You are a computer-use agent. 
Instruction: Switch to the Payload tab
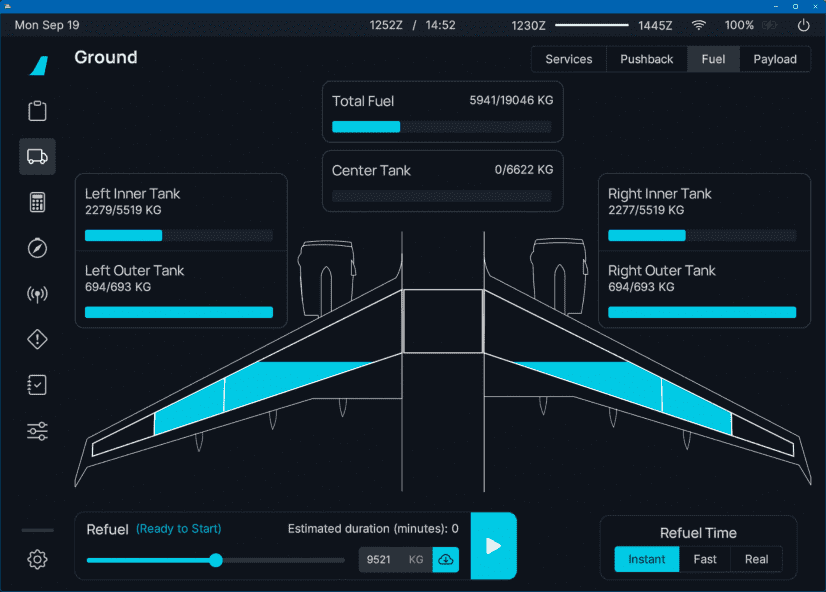pos(775,59)
